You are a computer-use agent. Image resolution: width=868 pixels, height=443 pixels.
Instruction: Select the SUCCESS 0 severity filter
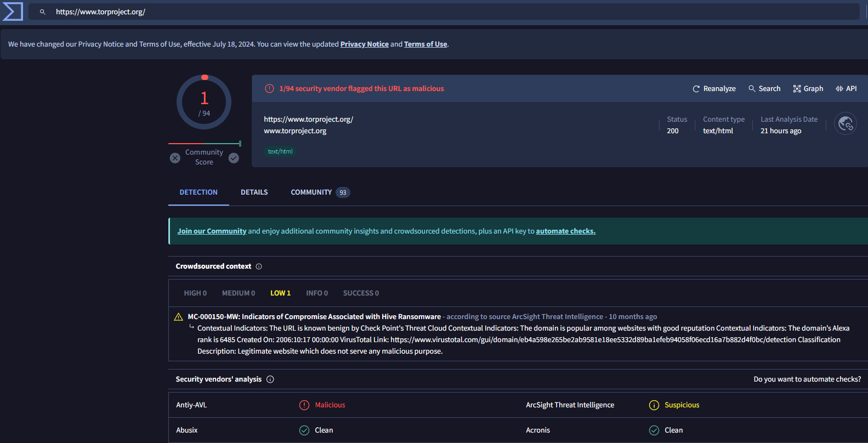click(x=361, y=293)
